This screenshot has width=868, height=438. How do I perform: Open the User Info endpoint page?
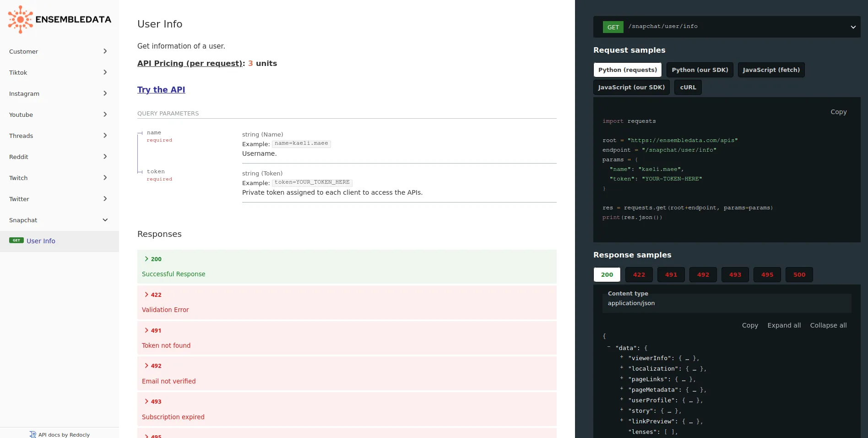point(60,241)
